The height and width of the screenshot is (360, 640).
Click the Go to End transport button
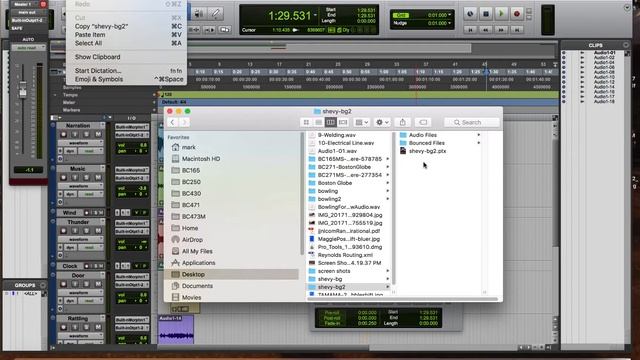(516, 30)
